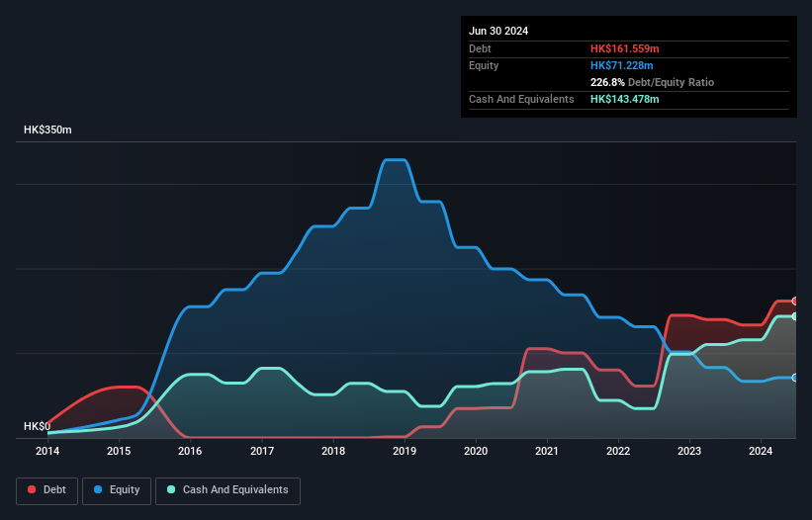
Task: Click the red Debt legend dot
Action: pos(33,490)
